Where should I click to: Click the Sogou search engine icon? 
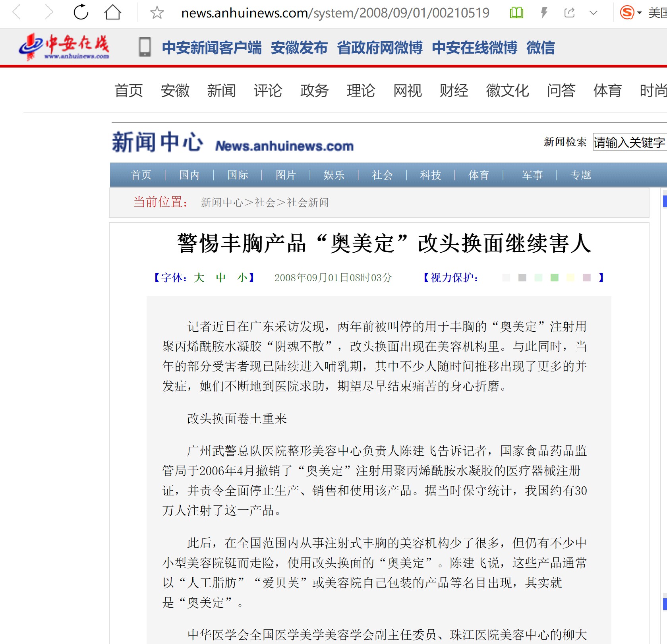[627, 13]
